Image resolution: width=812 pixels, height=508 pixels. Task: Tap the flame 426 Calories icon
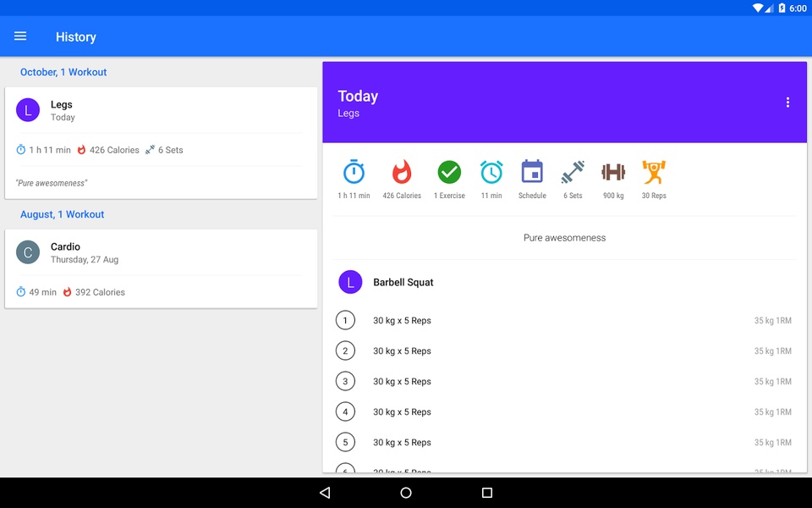pos(402,172)
